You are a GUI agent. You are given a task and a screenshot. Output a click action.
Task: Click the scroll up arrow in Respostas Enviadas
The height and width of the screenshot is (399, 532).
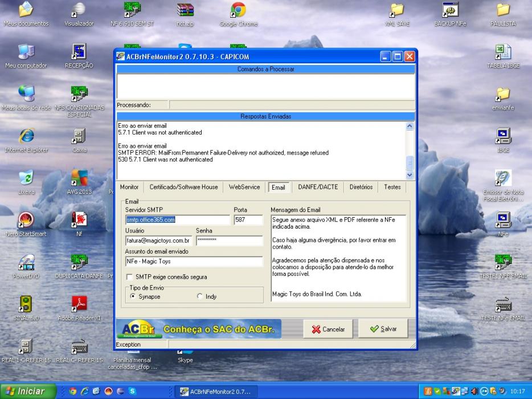[410, 126]
